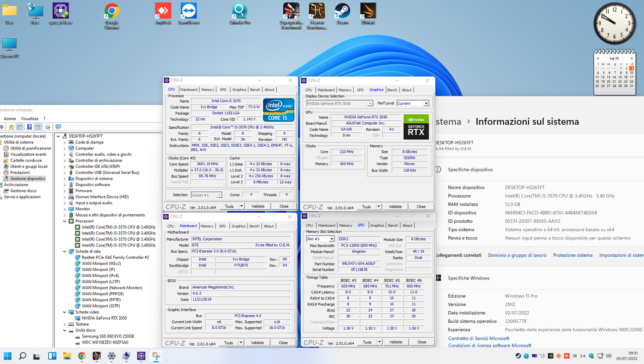The image size is (644, 364).
Task: Open File Explorer on the taskbar
Action: pos(67,356)
